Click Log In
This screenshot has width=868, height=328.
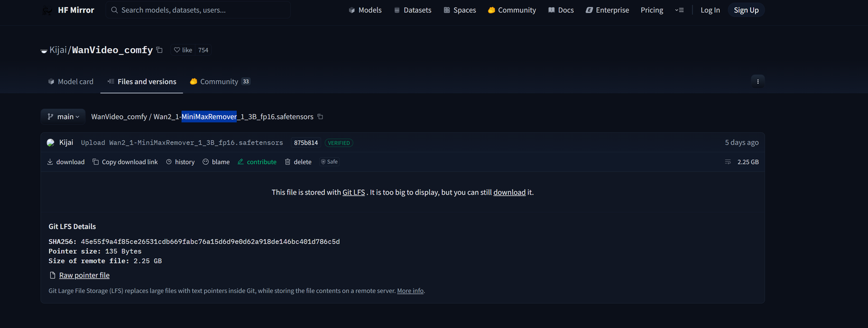coord(710,10)
